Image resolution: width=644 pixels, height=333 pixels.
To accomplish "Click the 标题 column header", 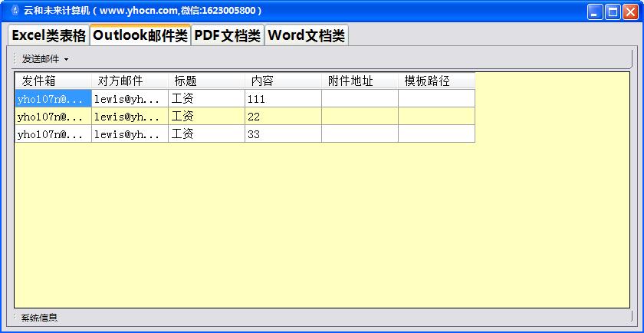I will (206, 81).
